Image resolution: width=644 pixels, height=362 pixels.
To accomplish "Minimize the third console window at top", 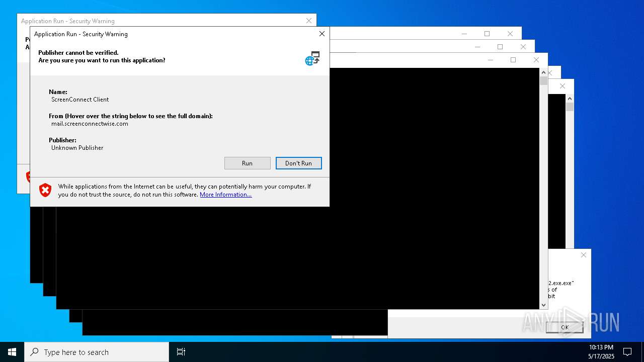I will coord(464,34).
